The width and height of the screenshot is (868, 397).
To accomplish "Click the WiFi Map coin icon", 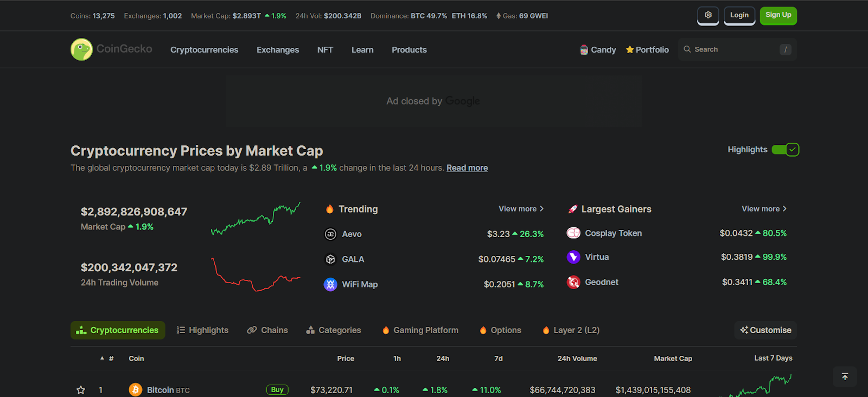I will pyautogui.click(x=330, y=284).
